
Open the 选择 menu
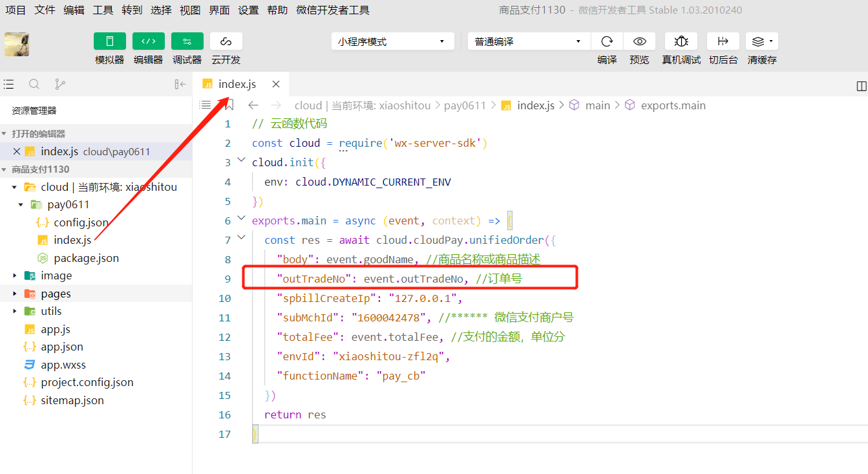tap(162, 10)
